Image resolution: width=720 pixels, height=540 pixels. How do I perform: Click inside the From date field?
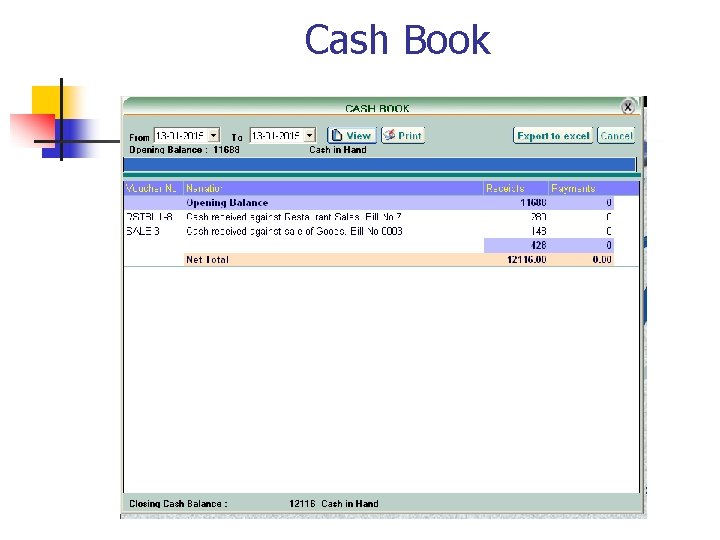(181, 135)
